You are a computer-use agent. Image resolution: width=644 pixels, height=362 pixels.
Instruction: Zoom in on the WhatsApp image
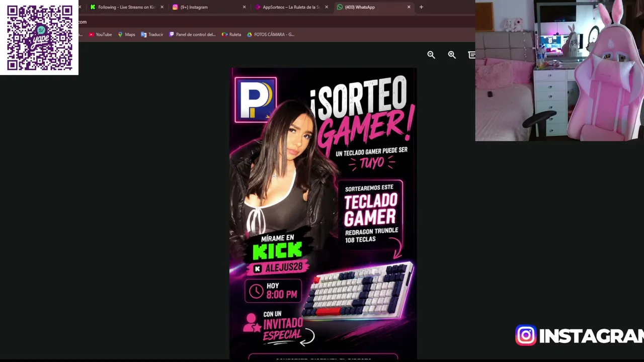click(x=452, y=55)
